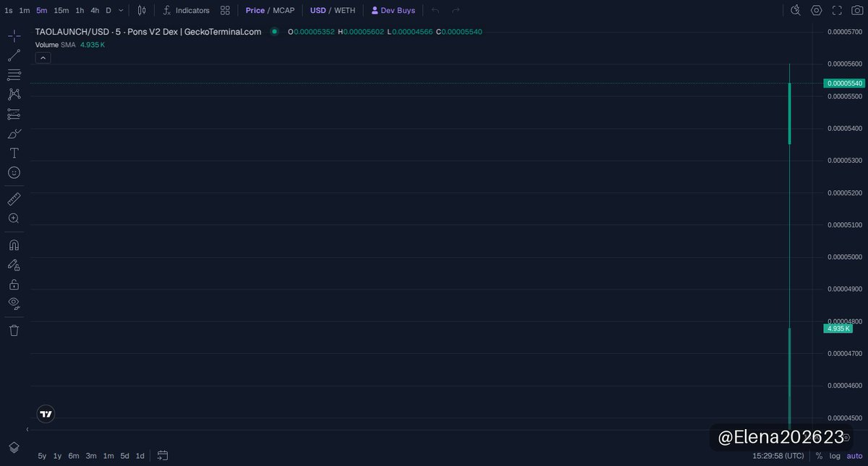
Task: Set range to 3m
Action: [91, 456]
